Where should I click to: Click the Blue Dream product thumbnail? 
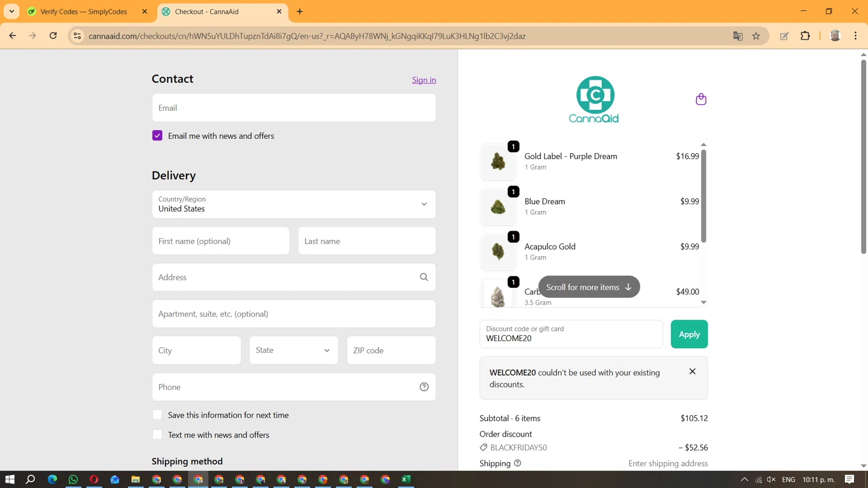(x=498, y=206)
